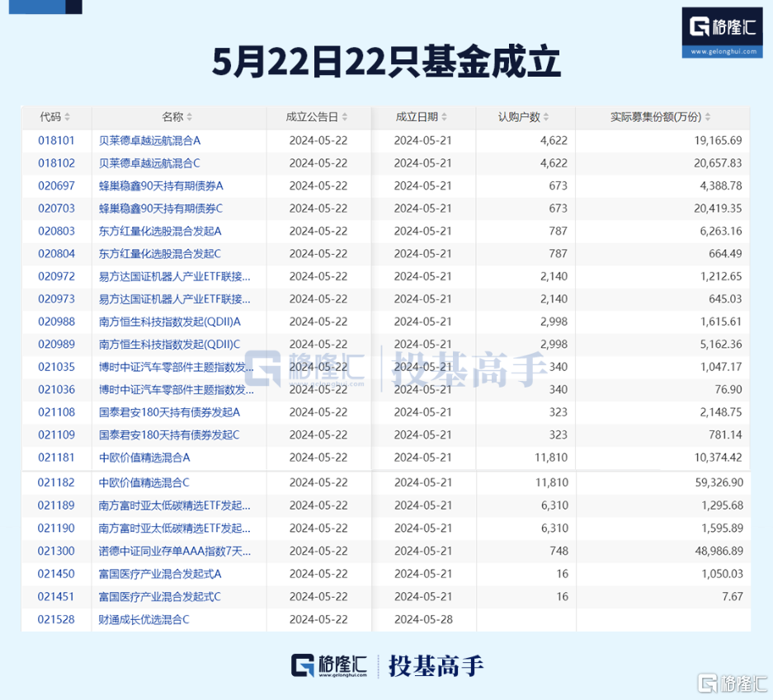Open fund code 018102

(x=56, y=163)
